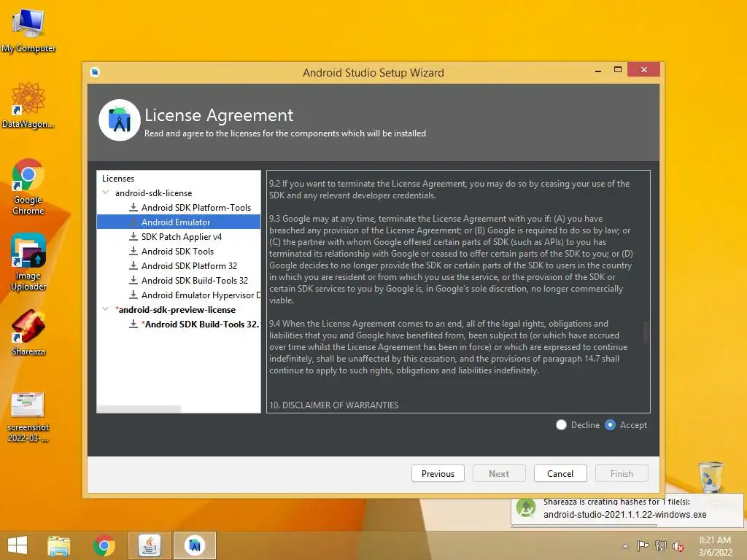Image resolution: width=747 pixels, height=560 pixels.
Task: Click the Cancel button
Action: [x=560, y=473]
